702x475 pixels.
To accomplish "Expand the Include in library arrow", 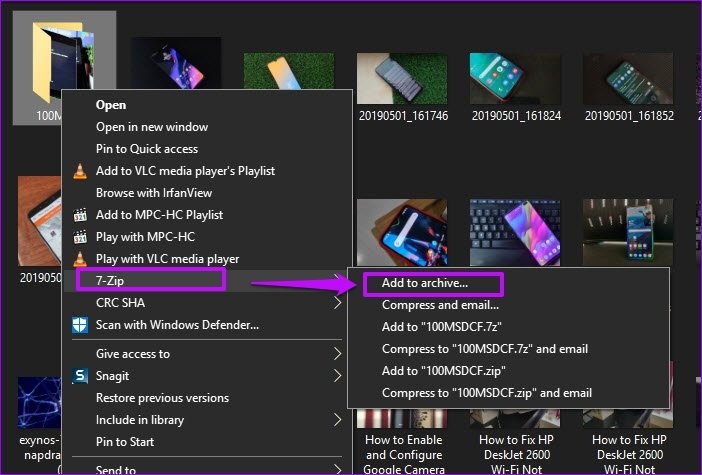I will coord(338,420).
